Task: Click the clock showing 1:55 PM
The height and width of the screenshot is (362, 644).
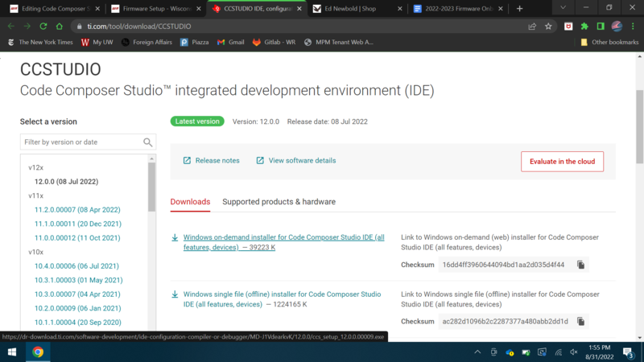Action: (x=599, y=348)
